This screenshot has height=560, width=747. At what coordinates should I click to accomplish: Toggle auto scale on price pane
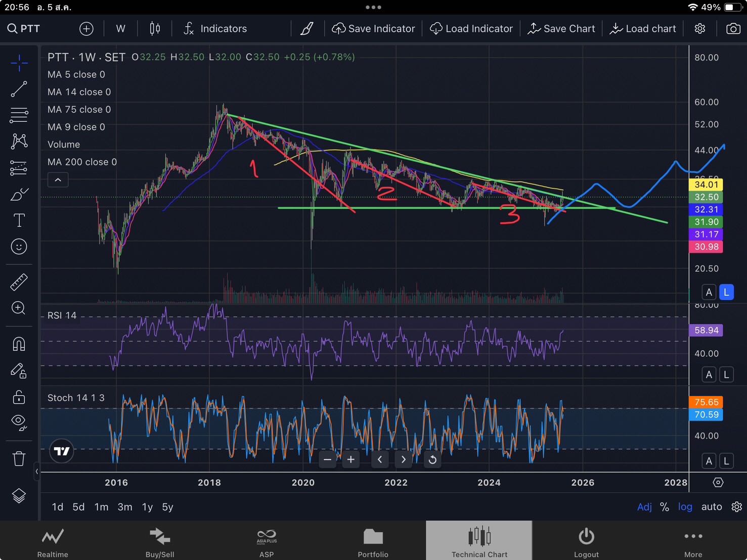tap(709, 292)
